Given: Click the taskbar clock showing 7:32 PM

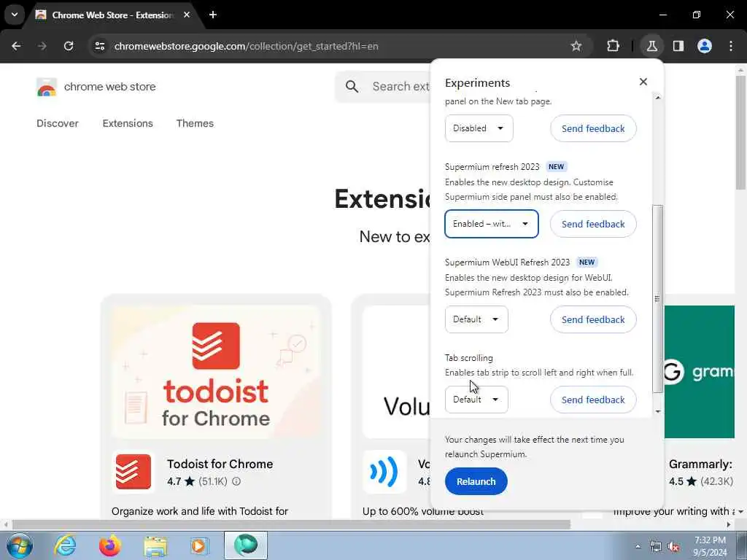Looking at the screenshot, I should tap(710, 546).
